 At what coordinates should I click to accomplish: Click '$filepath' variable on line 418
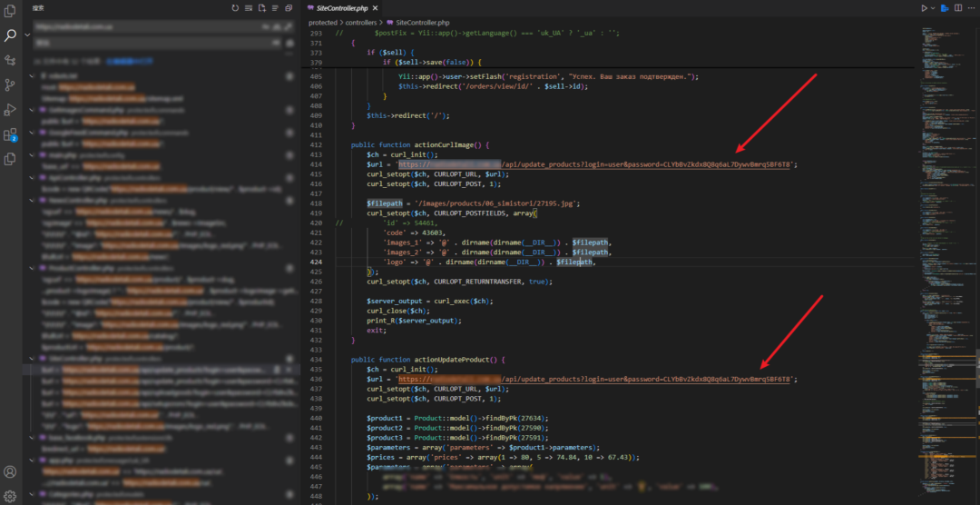click(x=385, y=203)
